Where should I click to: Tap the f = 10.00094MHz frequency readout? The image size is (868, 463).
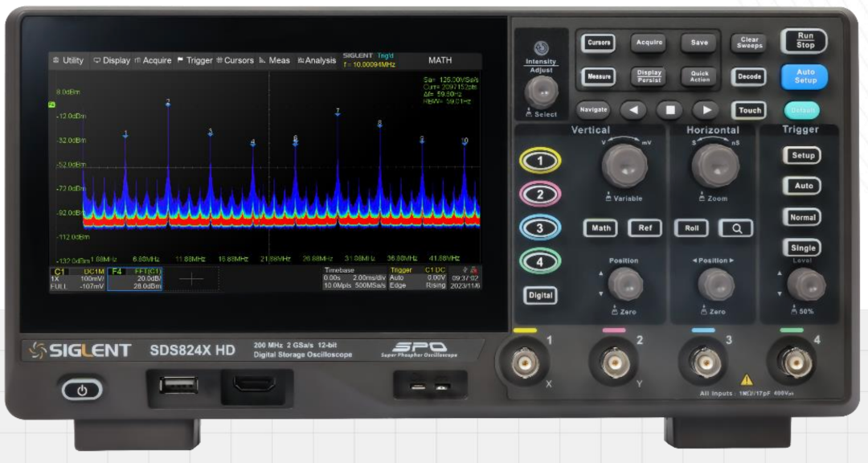pyautogui.click(x=369, y=65)
